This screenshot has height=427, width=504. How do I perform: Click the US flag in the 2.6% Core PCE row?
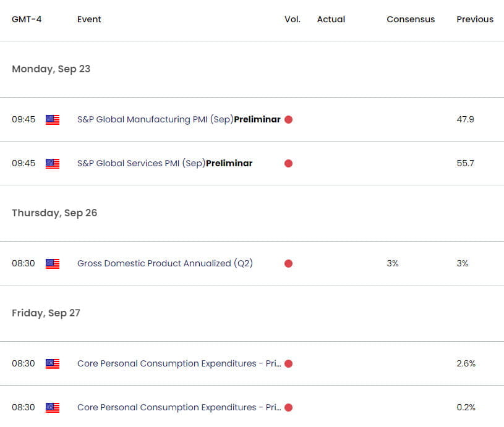tap(53, 364)
